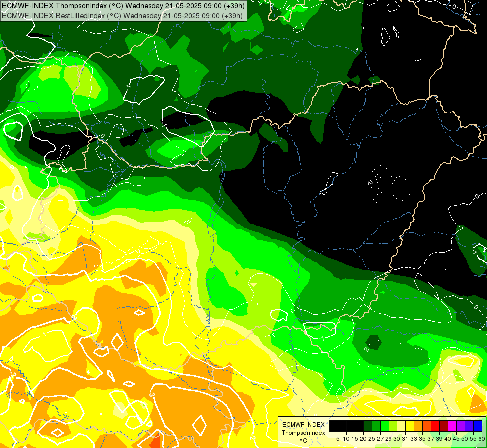Click the magenta 40–45 legend swatch

click(x=452, y=426)
